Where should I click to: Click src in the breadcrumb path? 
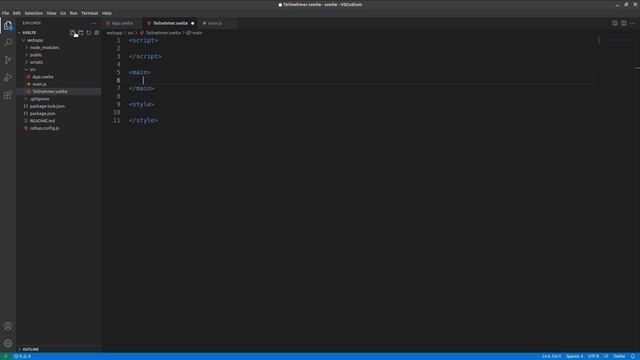(130, 33)
